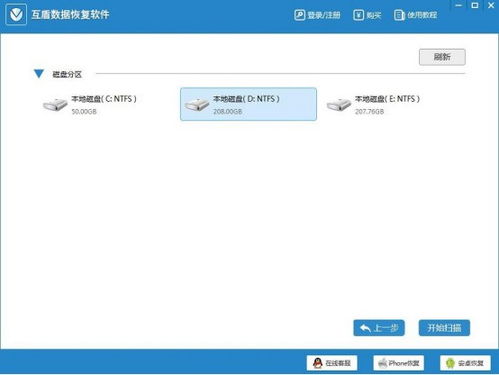This screenshot has width=499, height=375.
Task: Click the Android robot 安卓恢复 icon
Action: pyautogui.click(x=450, y=363)
